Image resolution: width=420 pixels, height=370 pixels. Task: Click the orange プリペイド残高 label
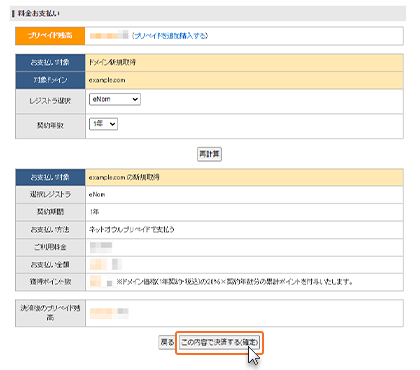point(50,36)
